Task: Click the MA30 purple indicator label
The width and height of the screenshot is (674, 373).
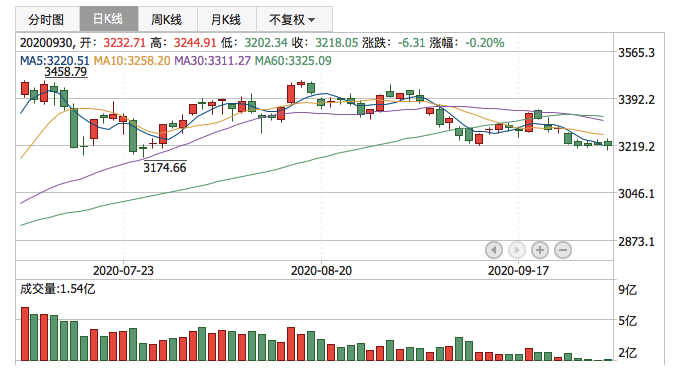Action: click(x=212, y=61)
